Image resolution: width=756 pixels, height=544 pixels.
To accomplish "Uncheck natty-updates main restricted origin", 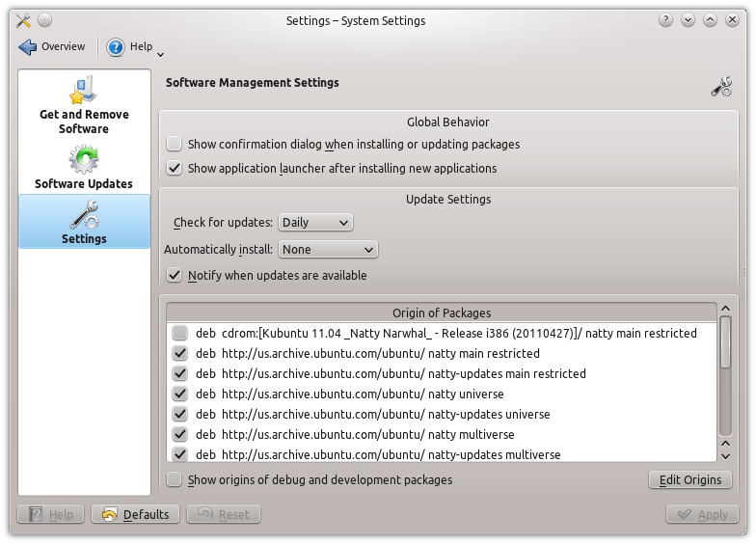I will coord(179,373).
